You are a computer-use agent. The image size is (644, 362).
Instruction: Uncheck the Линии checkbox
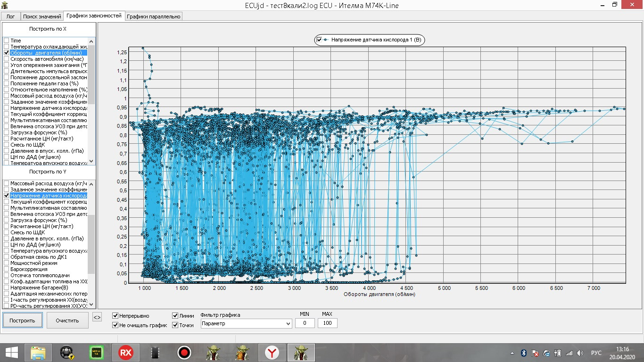(x=175, y=316)
